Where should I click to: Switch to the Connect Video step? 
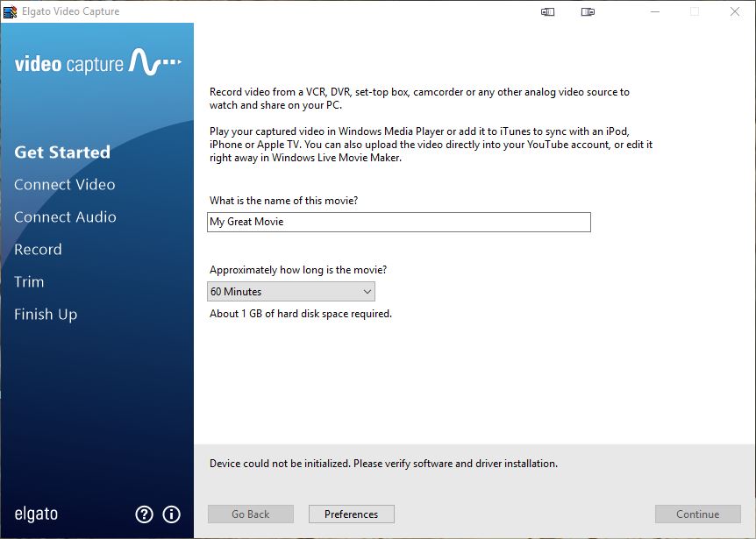point(64,184)
